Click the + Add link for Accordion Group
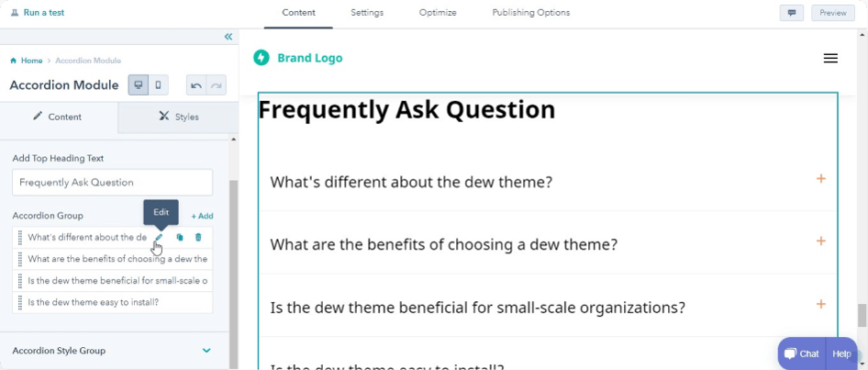 coord(202,216)
